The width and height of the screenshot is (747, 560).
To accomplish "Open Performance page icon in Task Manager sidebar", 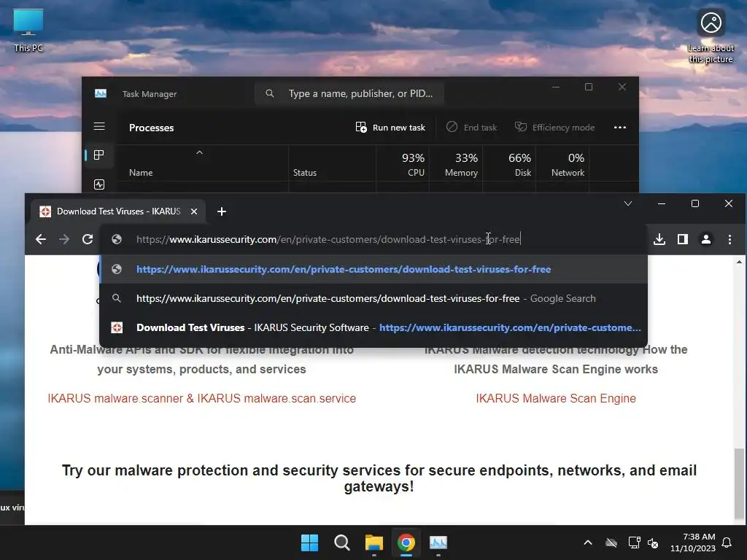I will click(99, 184).
